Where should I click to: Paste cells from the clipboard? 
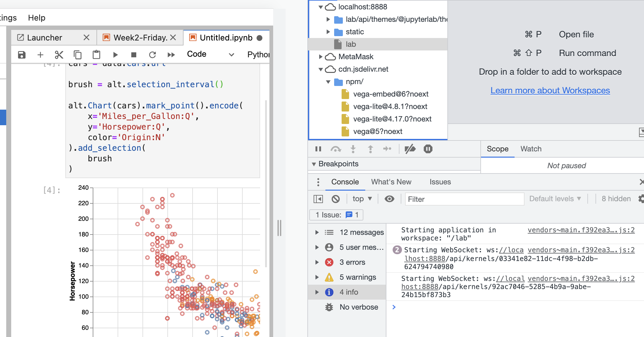click(96, 55)
